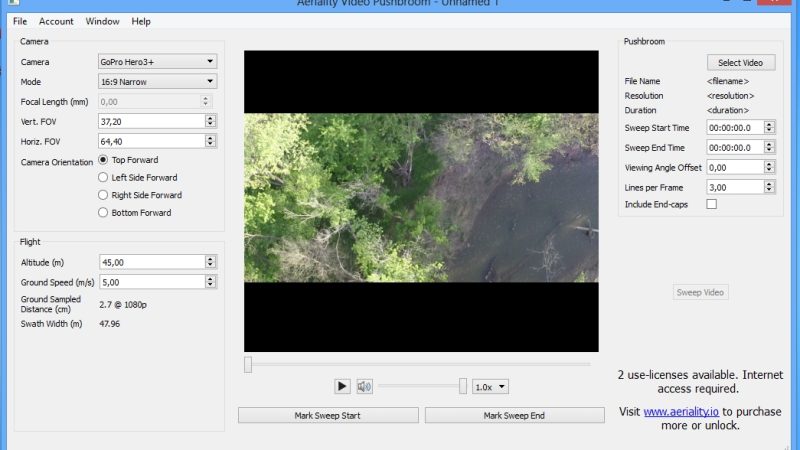This screenshot has width=800, height=450.
Task: Click the Ground Speed value field
Action: (x=152, y=282)
